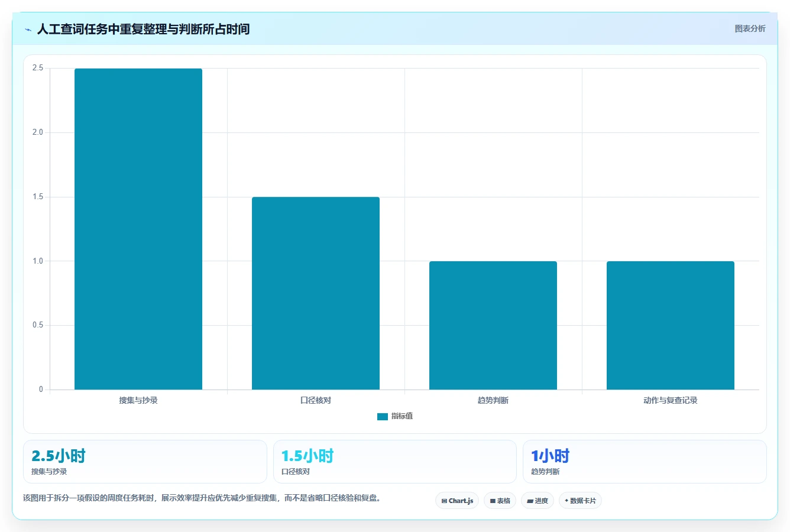The width and height of the screenshot is (790, 532).
Task: Open the 1小时 趋势判断 data card
Action: [645, 462]
